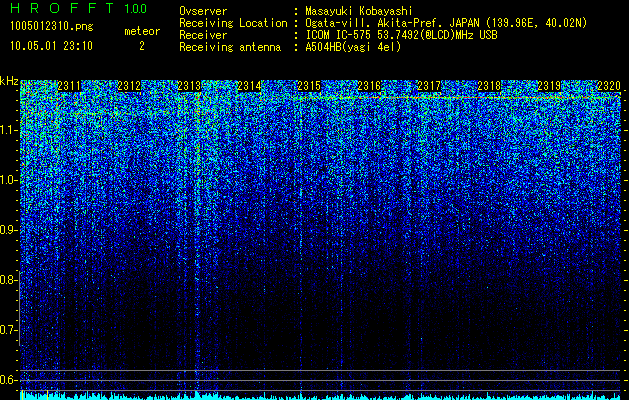Select the filename 1005012310.png

click(x=52, y=27)
